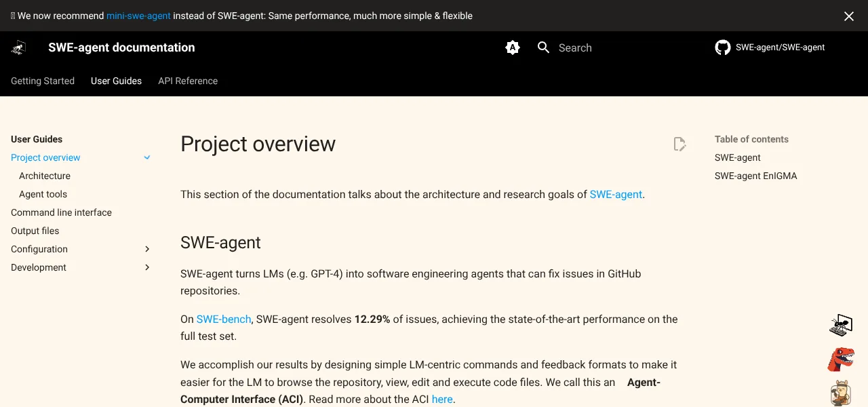Click the SWE-agent logo in header
Screen dimensions: 868x407
19,47
